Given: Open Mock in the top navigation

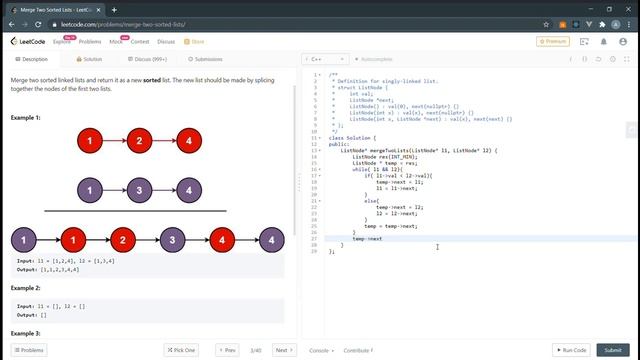Looking at the screenshot, I should [116, 42].
